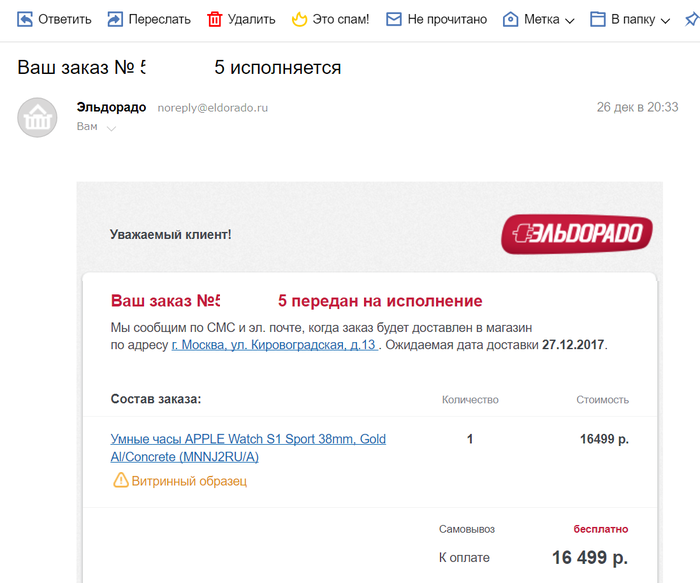Viewport: 700px width, 583px height.
Task: Open the Кировоградская store address link
Action: tap(274, 345)
